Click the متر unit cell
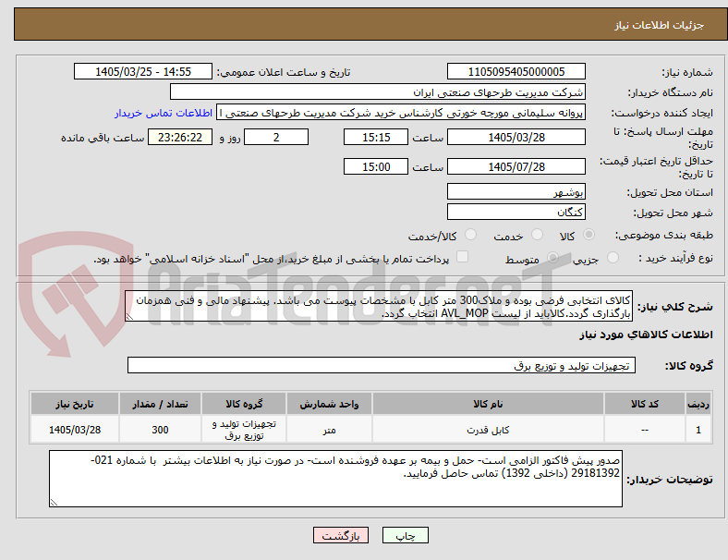The width and height of the screenshot is (728, 560). click(329, 430)
